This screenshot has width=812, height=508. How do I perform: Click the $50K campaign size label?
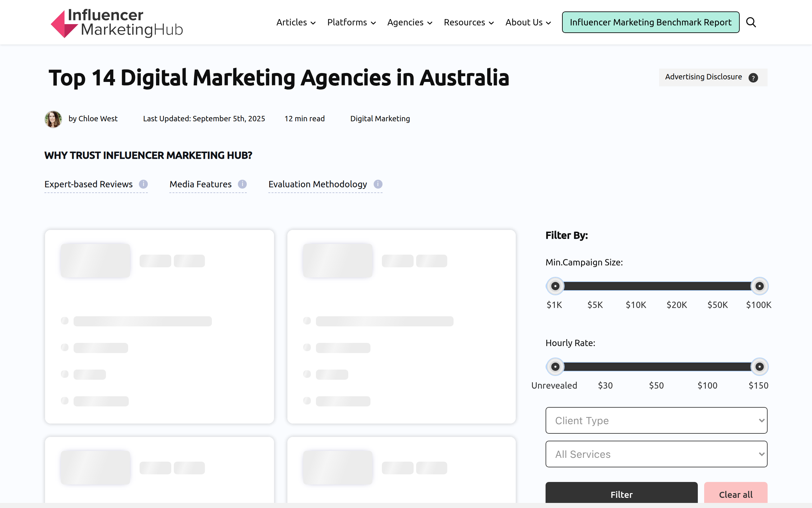[717, 305]
